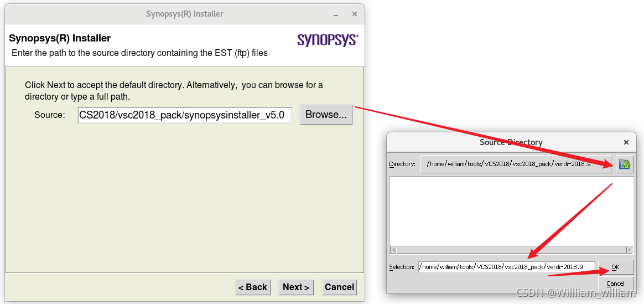Click the horizontal scrollbar right arrow in file list
Viewport: 644px width, 304px height.
[629, 250]
